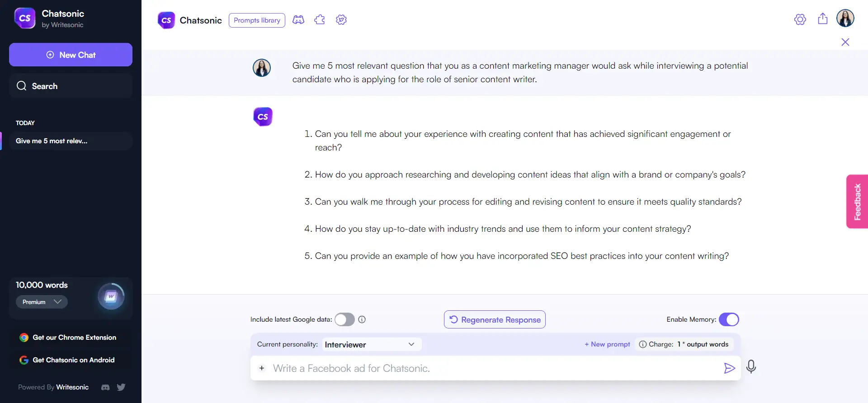Viewport: 868px width, 403px height.
Task: Click Regenerate Response
Action: [x=495, y=319]
